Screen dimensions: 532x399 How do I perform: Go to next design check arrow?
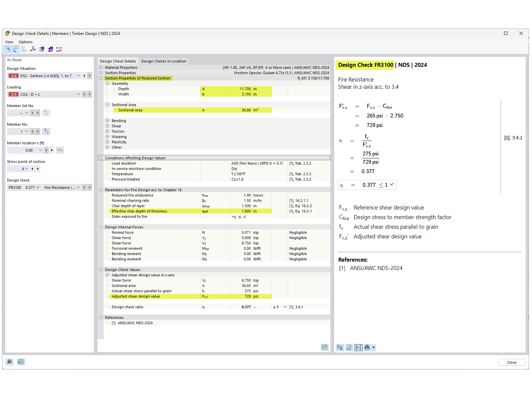tap(89, 188)
